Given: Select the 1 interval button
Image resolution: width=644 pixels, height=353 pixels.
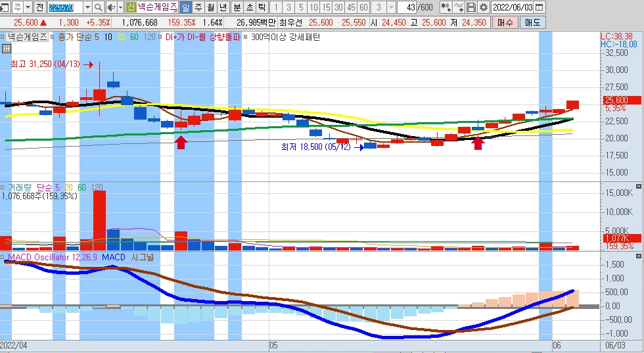Looking at the screenshot, I should (x=276, y=7).
